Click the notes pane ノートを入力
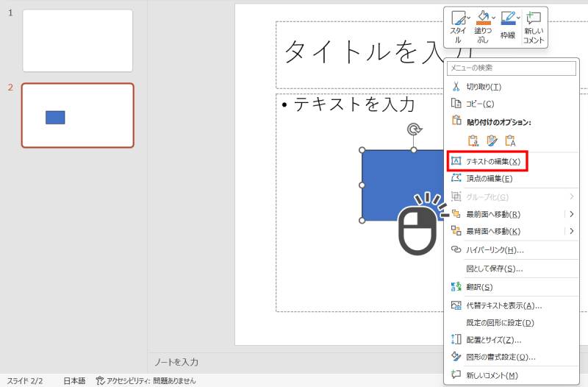 click(x=176, y=362)
